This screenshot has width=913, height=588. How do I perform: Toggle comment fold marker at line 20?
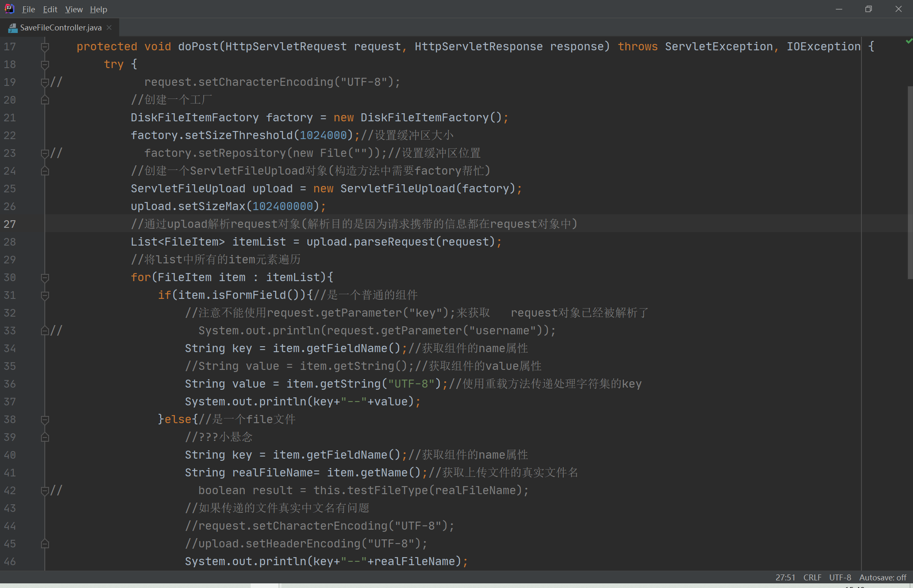pos(45,100)
